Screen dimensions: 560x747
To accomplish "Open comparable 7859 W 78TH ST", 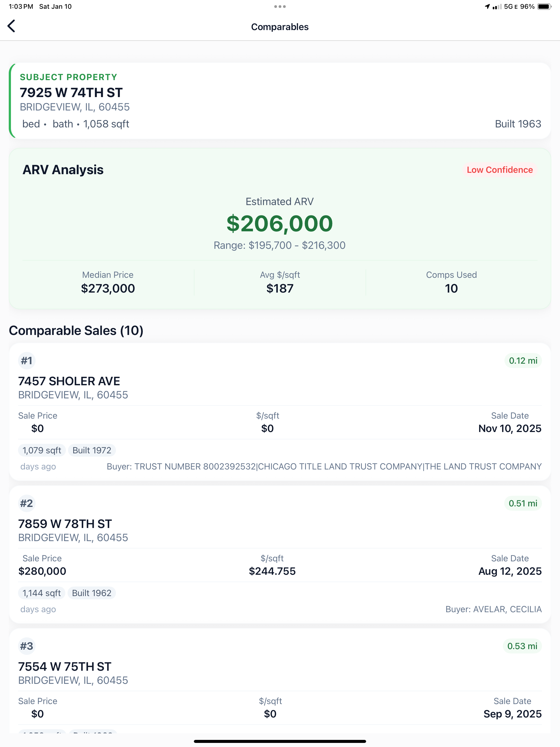I will click(280, 555).
